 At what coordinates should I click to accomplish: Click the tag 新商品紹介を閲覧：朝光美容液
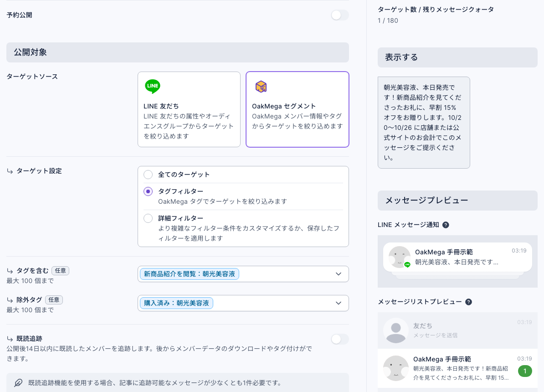tap(190, 274)
